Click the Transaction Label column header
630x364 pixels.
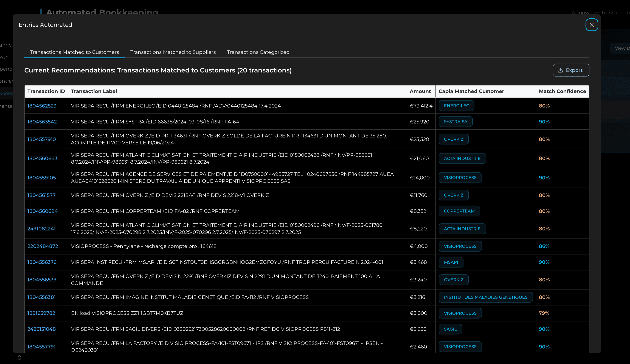237,91
